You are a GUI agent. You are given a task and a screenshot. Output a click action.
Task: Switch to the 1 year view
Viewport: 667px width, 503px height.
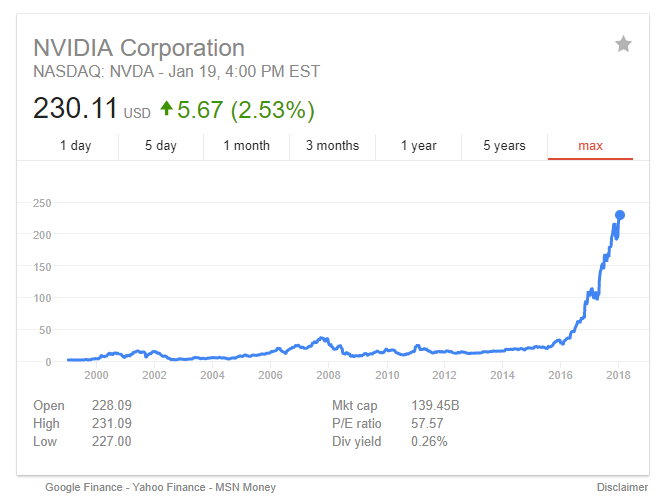click(x=418, y=146)
